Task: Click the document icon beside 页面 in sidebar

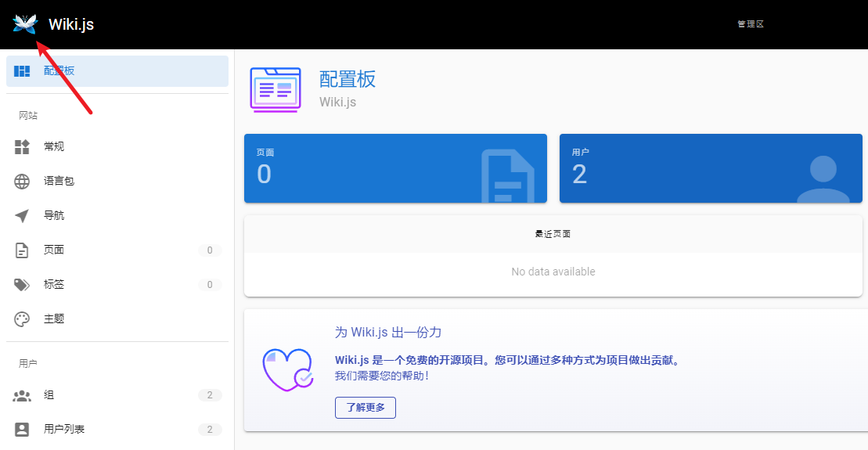Action: pyautogui.click(x=22, y=250)
